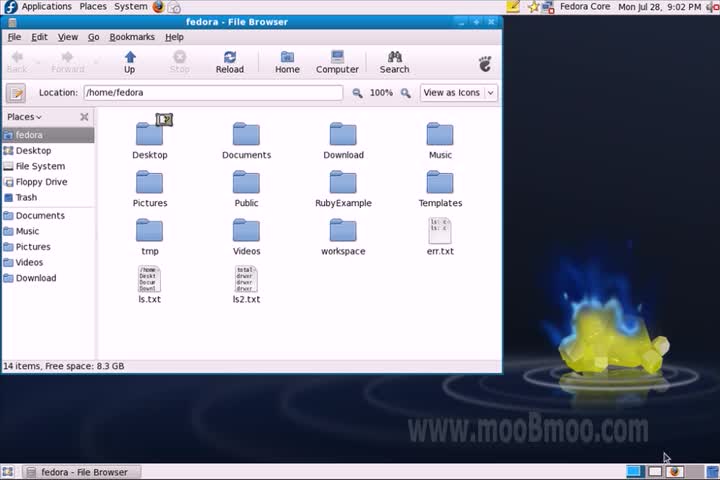Screen dimensions: 720x480
Task: Select the Public folder icon
Action: [x=246, y=182]
